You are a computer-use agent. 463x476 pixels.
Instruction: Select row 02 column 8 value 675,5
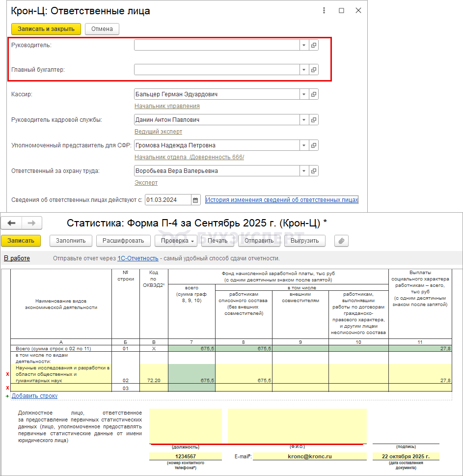(244, 374)
